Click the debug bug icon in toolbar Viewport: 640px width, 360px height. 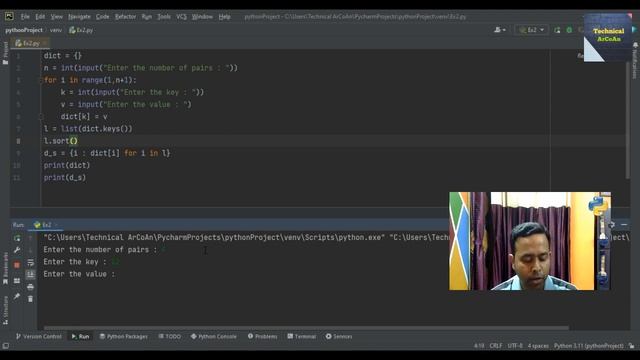pos(569,30)
